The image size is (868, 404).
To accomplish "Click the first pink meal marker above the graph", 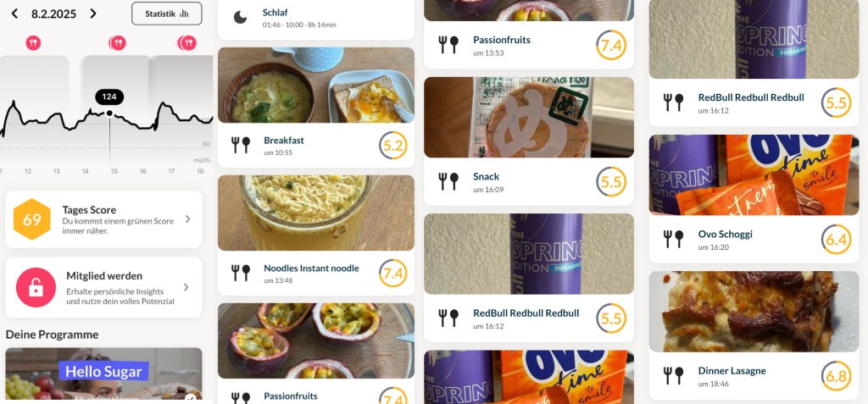I will click(x=33, y=42).
